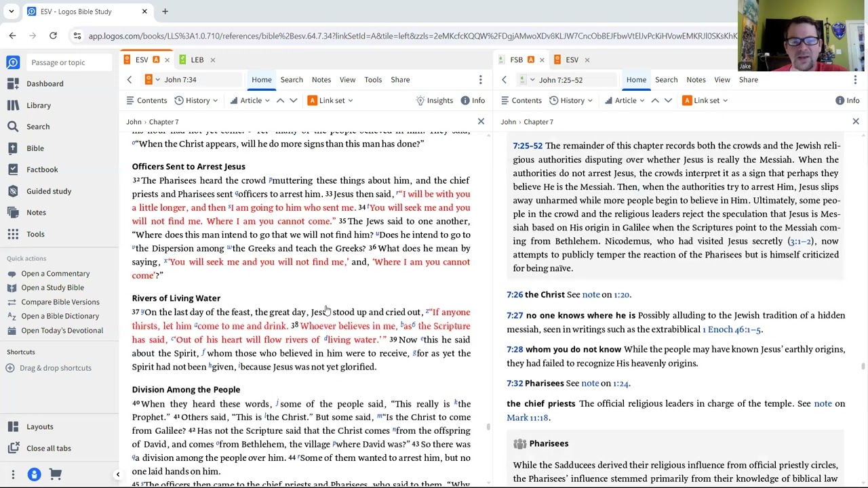Image resolution: width=868 pixels, height=488 pixels.
Task: Open ESV panel three-dot options menu
Action: [x=480, y=80]
